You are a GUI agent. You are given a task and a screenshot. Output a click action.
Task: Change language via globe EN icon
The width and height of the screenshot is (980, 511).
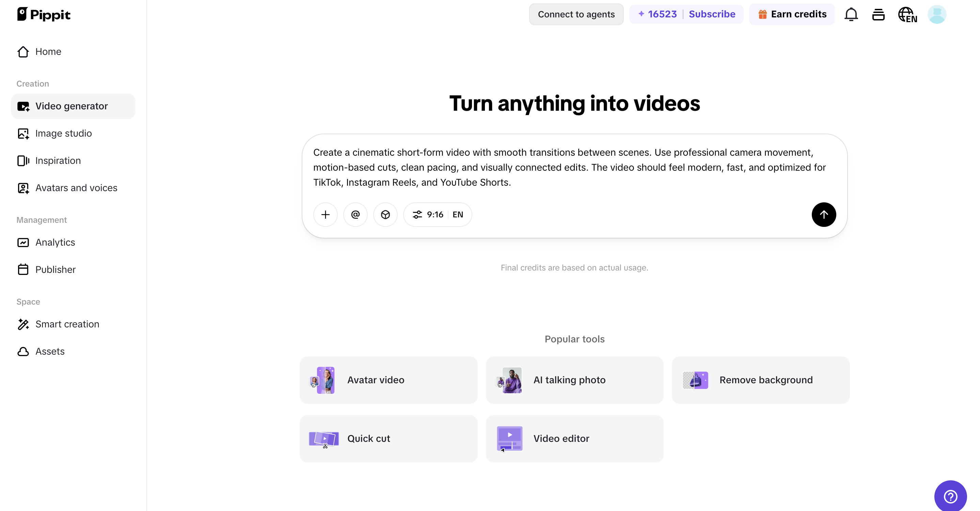pos(907,15)
